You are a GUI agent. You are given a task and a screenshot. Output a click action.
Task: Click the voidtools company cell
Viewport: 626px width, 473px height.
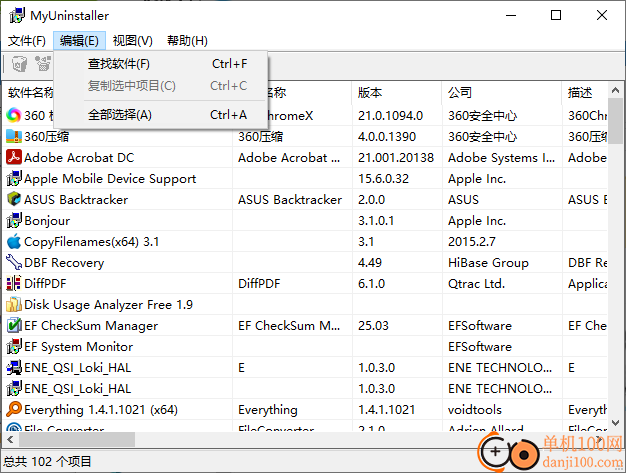tap(475, 410)
